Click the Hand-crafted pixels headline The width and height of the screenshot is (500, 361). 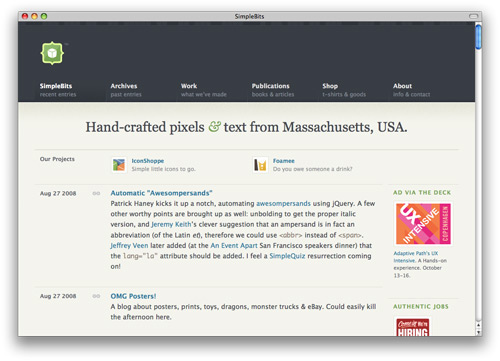(246, 127)
